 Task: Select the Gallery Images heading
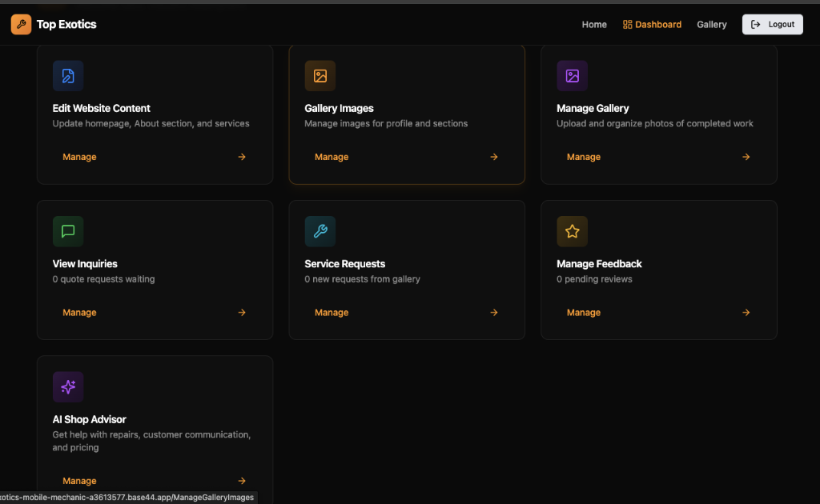click(x=339, y=108)
